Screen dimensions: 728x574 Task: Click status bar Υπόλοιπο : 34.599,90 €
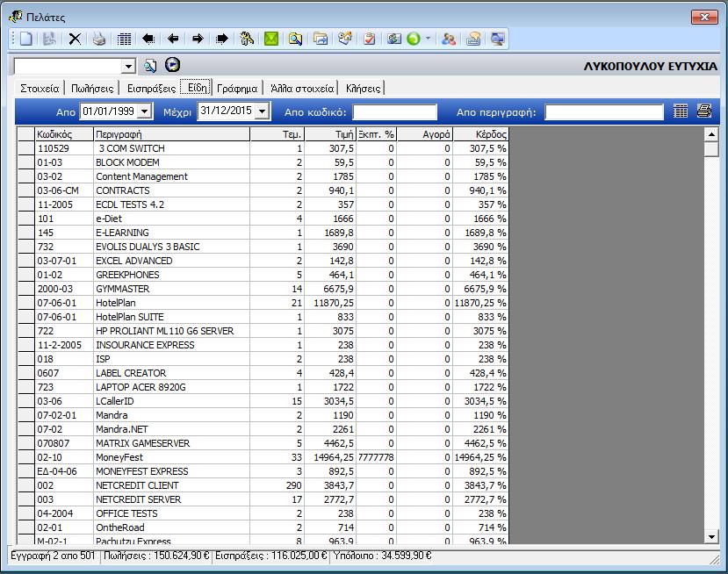pos(383,556)
